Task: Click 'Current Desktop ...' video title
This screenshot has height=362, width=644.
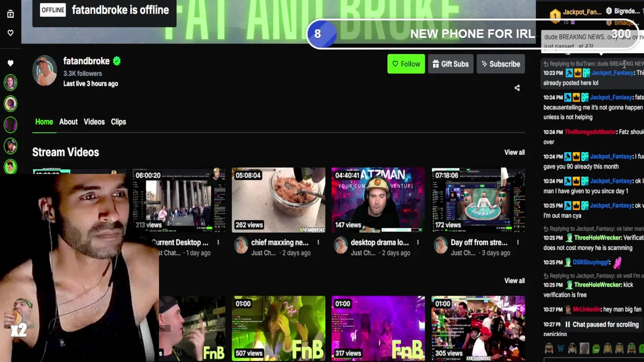Action: pos(180,242)
